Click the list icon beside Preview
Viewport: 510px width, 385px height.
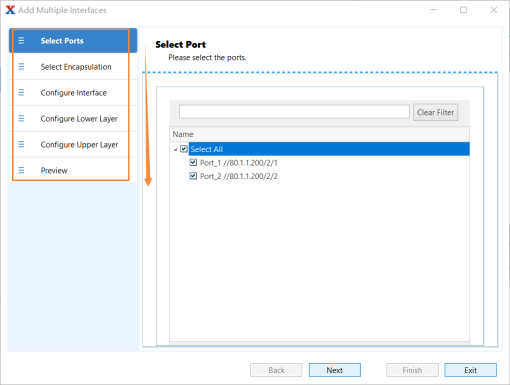[x=21, y=170]
